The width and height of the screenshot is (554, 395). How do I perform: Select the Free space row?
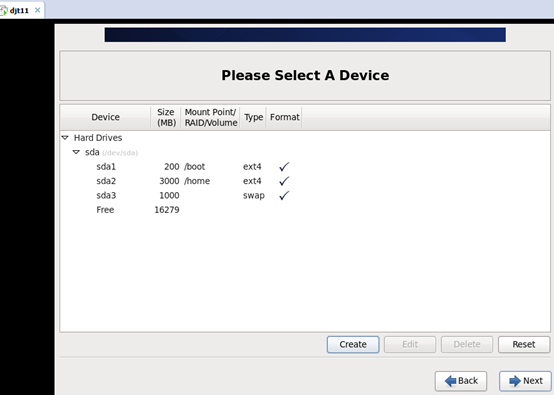(x=305, y=210)
